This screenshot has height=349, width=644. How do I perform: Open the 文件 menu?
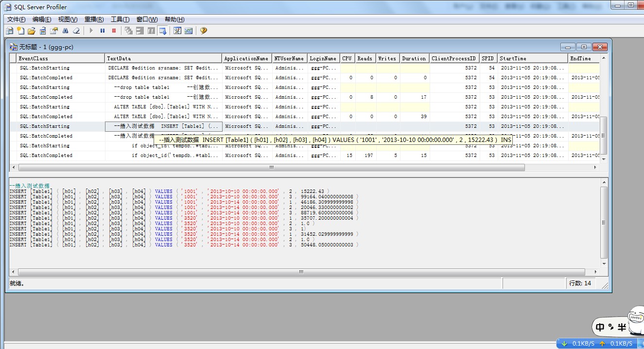coord(15,19)
